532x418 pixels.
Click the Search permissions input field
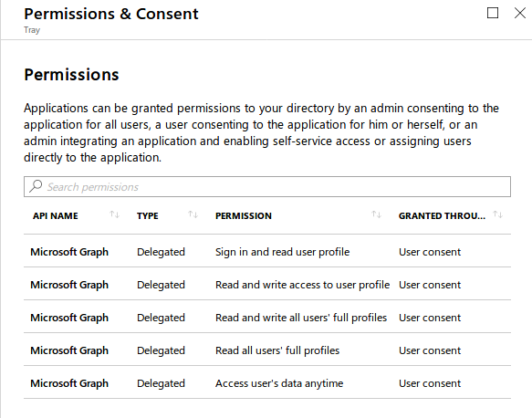click(267, 186)
